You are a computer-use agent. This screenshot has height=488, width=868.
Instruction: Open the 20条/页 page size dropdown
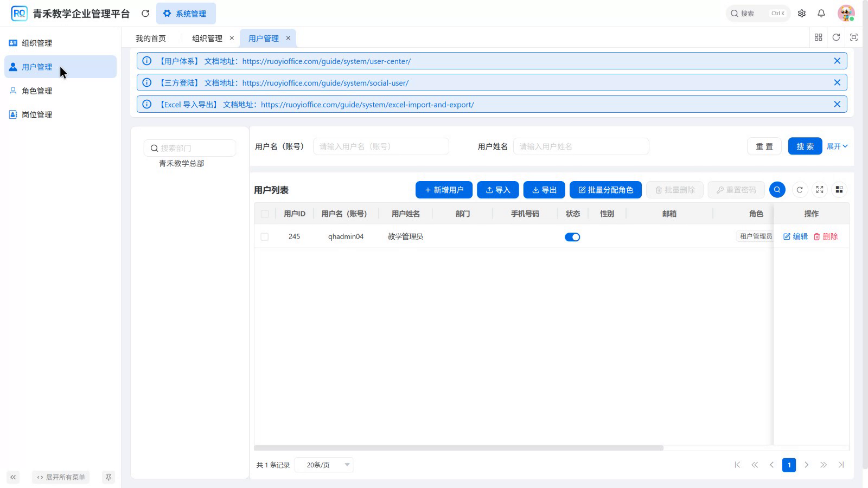[x=324, y=465]
